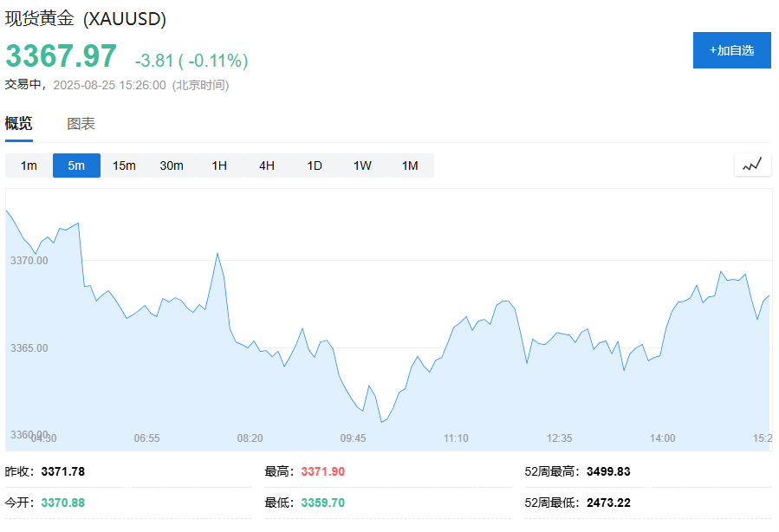The height and width of the screenshot is (532, 779).
Task: Choose the 30m interval
Action: pyautogui.click(x=172, y=165)
